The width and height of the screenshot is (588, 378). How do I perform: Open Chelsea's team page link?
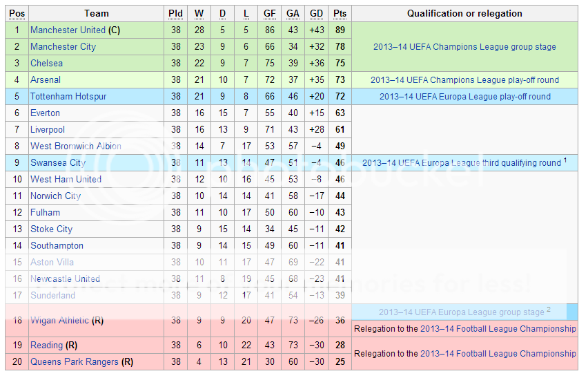(x=46, y=64)
